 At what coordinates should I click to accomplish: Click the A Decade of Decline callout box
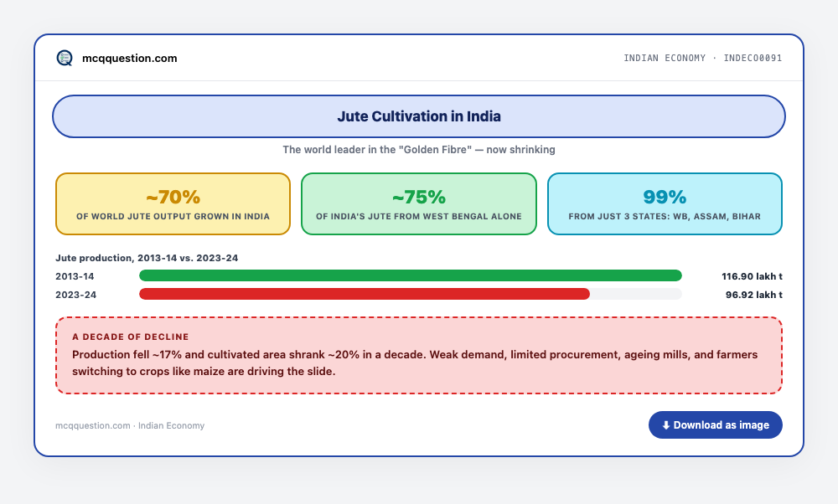pos(419,356)
